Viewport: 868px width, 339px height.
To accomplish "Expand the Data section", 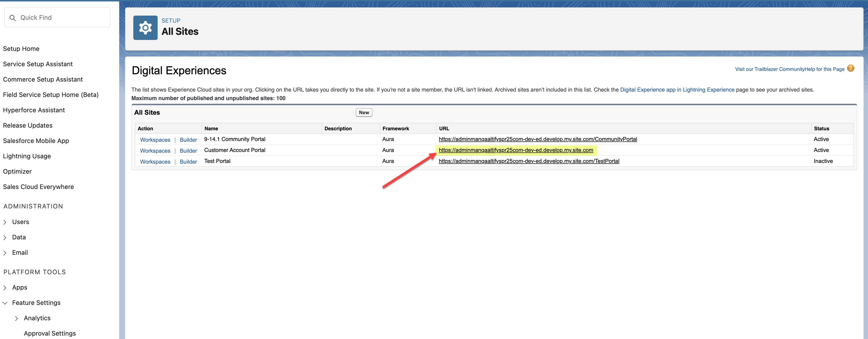I will click(5, 237).
